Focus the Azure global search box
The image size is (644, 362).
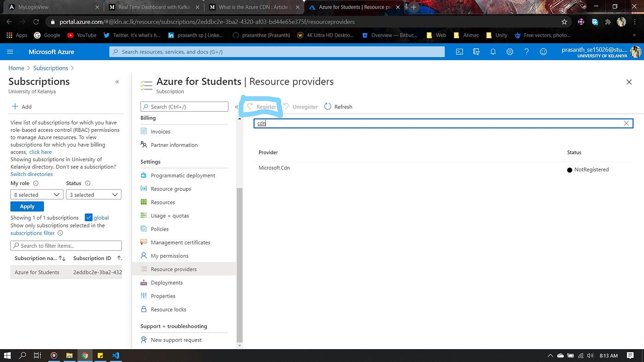277,52
